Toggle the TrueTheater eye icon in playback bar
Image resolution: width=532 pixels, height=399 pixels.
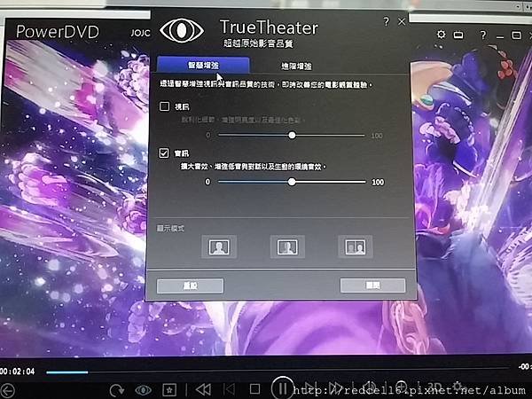(x=143, y=390)
